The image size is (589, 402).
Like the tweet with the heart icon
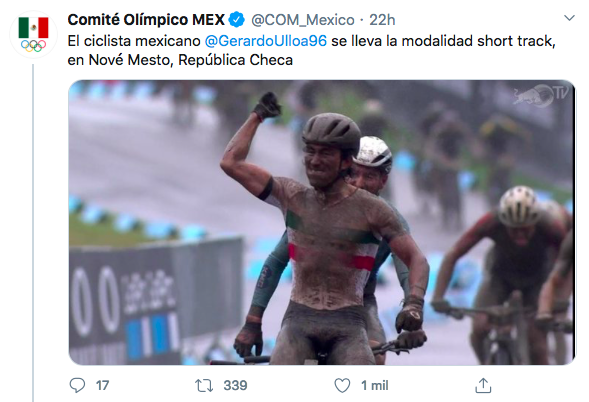342,385
